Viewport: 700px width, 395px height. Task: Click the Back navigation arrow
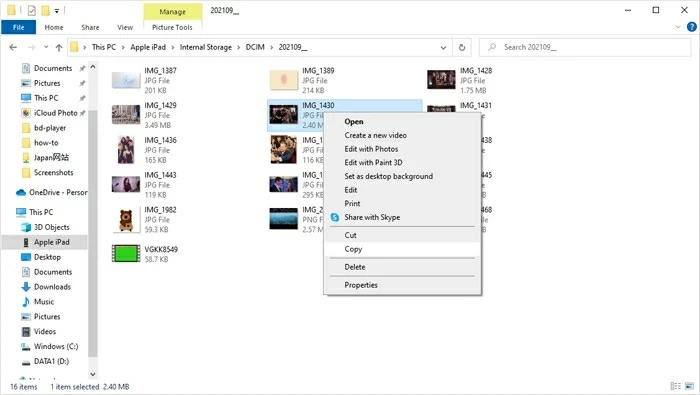[13, 47]
